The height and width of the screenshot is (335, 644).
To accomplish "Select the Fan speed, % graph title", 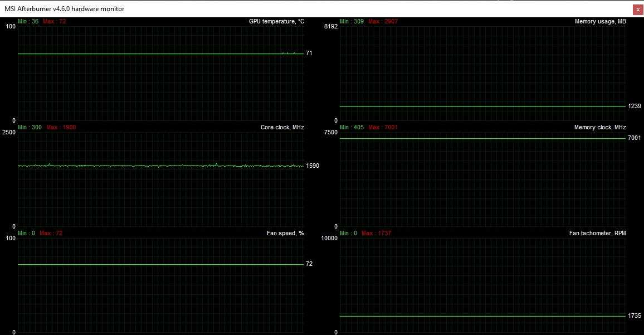I will click(x=285, y=234).
